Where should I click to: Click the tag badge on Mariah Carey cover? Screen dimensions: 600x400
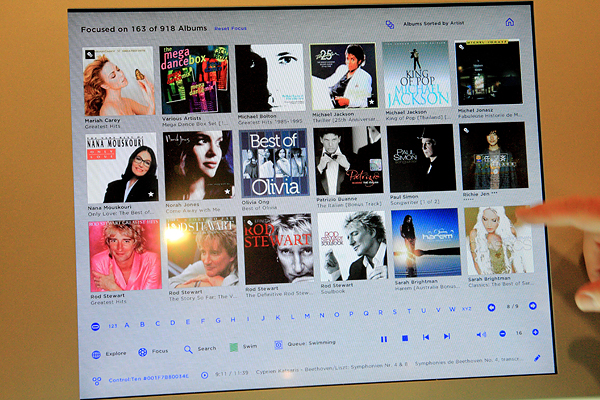pyautogui.click(x=90, y=54)
